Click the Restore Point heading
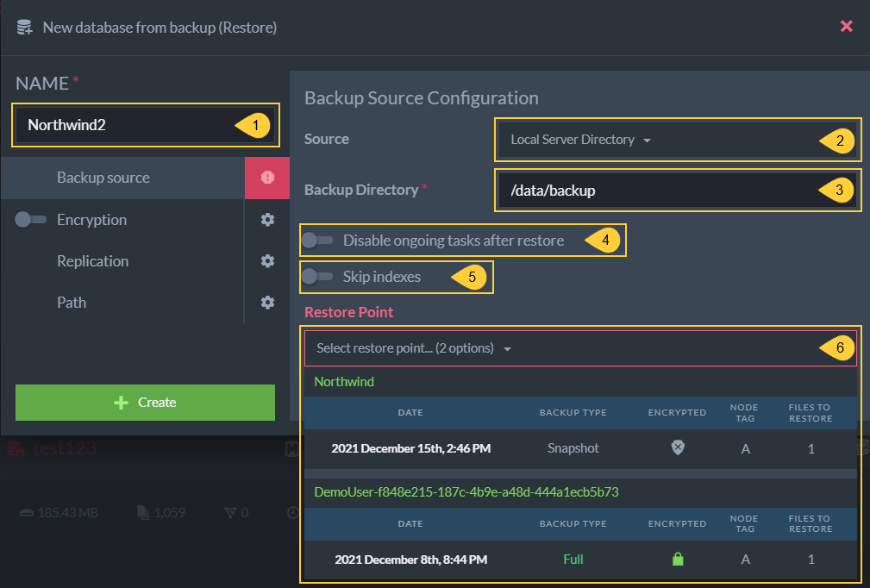The width and height of the screenshot is (870, 588). click(348, 312)
